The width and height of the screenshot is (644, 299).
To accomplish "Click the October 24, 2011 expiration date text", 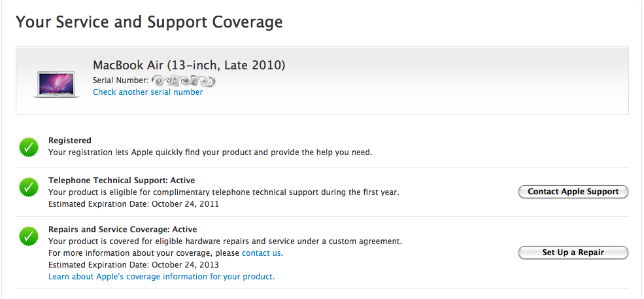I will (x=185, y=203).
